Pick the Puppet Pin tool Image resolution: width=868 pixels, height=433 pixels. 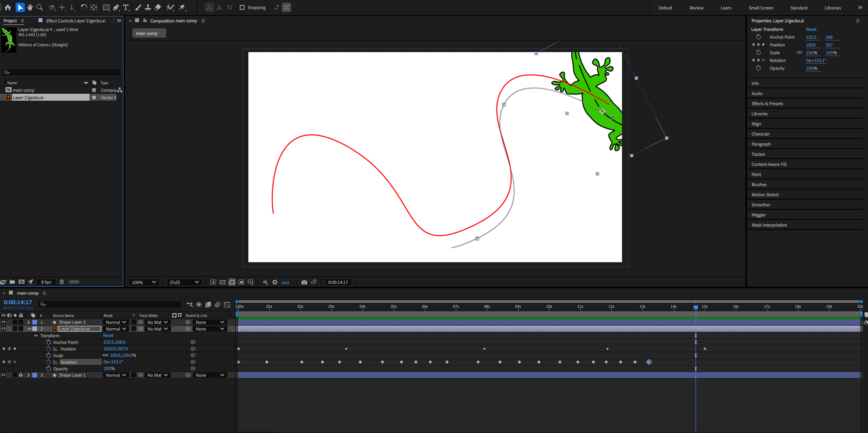(x=182, y=7)
